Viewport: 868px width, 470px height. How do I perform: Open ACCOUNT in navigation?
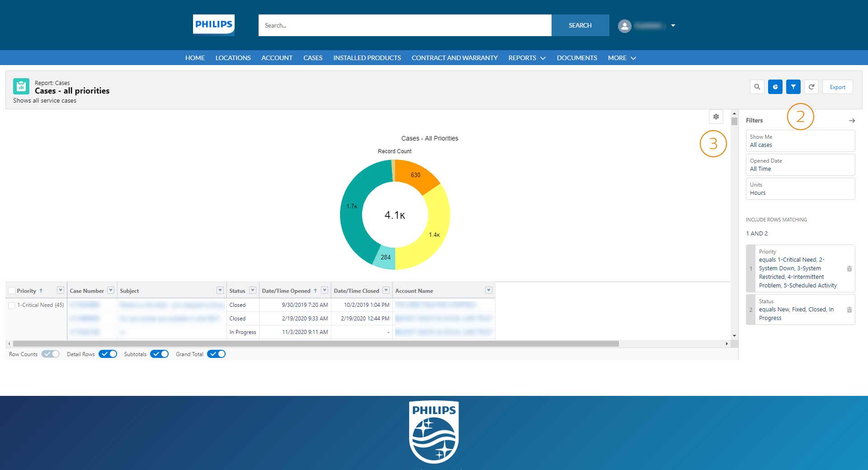277,58
